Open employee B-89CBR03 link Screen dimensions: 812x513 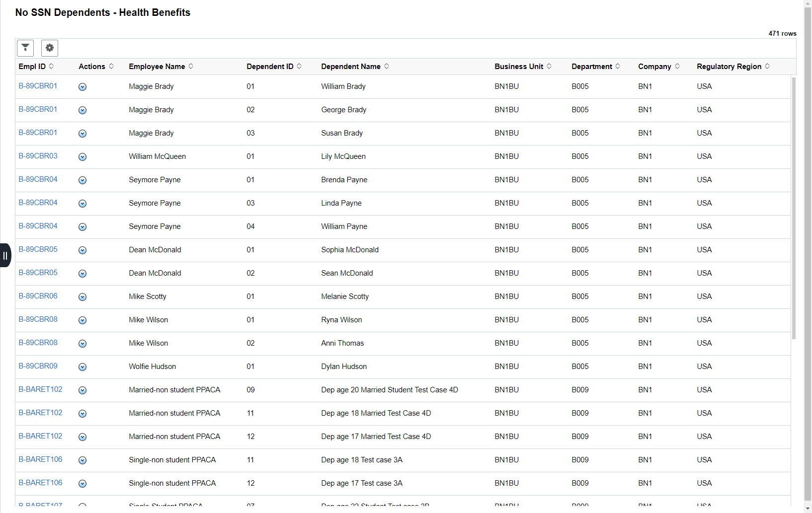[38, 156]
